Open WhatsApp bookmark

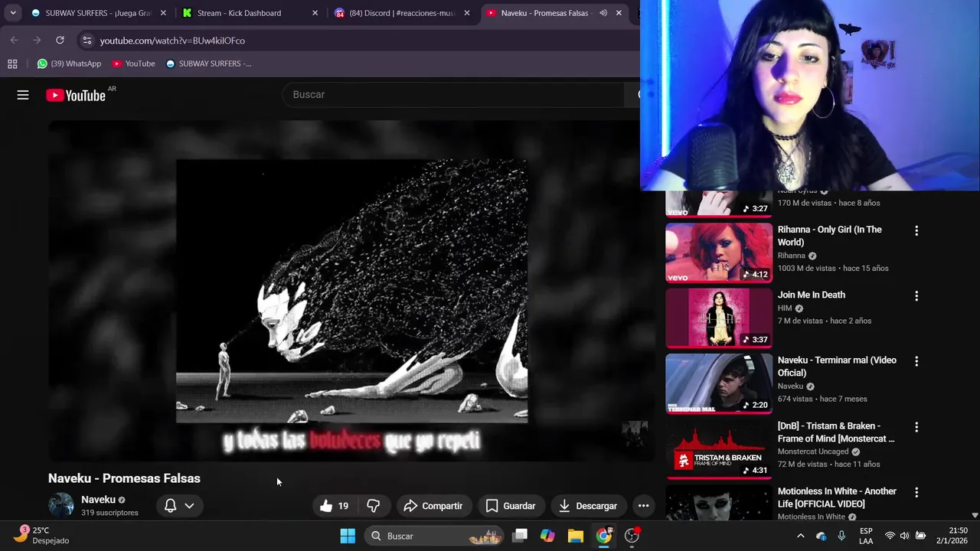(70, 64)
